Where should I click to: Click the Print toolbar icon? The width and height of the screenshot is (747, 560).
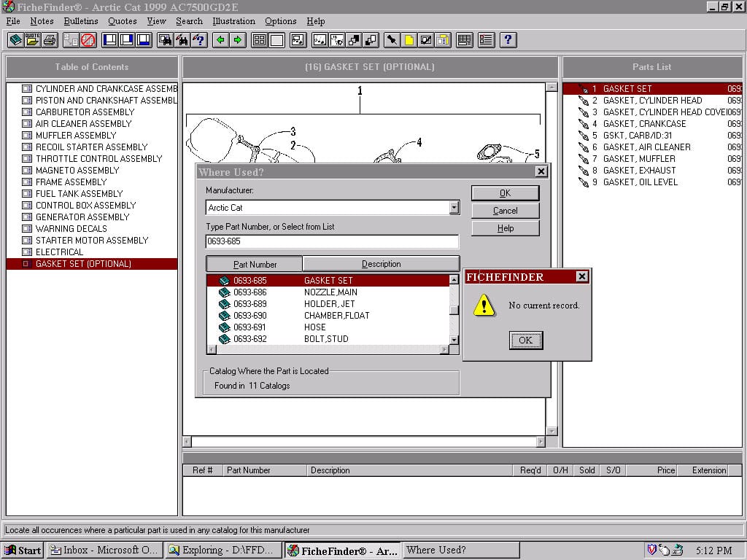click(x=50, y=40)
